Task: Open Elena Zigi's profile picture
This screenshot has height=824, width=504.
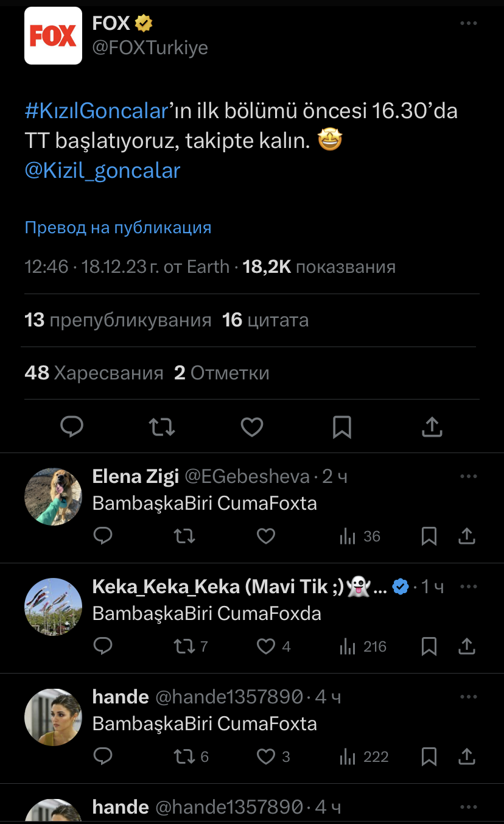Action: pos(53,496)
